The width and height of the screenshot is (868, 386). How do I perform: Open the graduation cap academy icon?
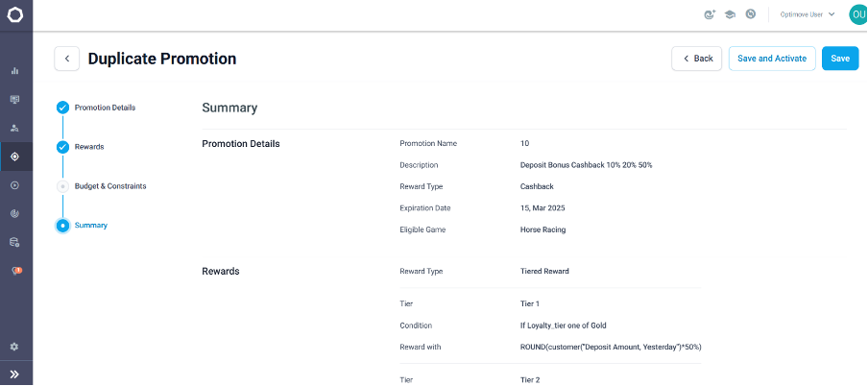click(730, 15)
